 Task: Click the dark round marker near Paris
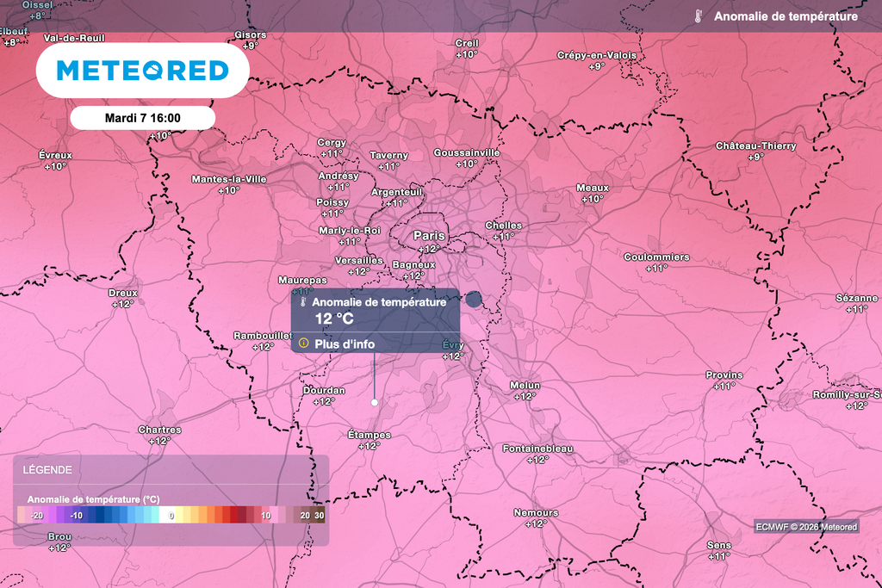click(x=474, y=300)
